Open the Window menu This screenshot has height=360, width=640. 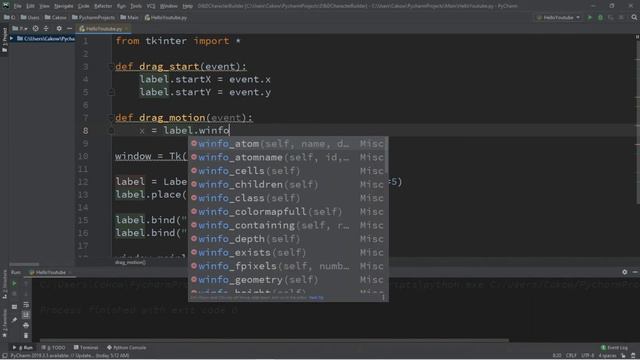pos(169,6)
